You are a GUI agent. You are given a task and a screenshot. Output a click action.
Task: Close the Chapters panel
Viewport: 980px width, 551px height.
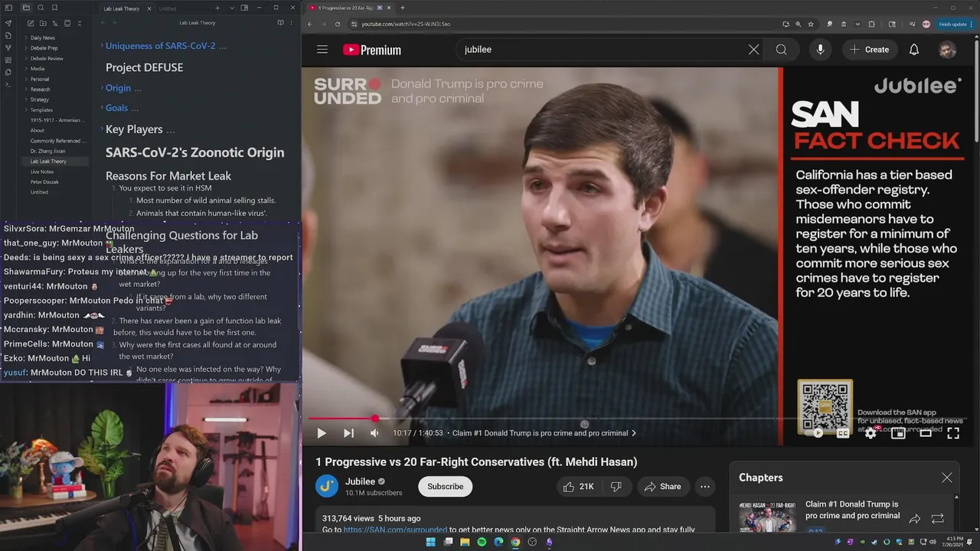(x=947, y=478)
